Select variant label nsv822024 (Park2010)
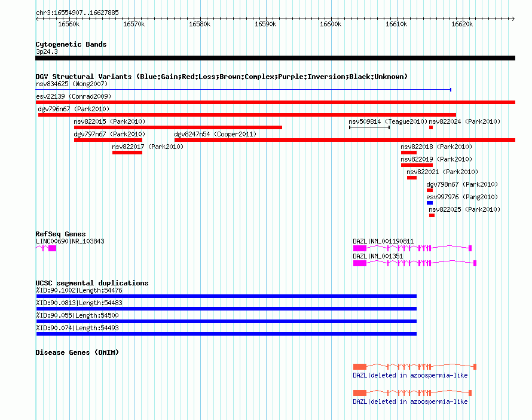 point(464,121)
